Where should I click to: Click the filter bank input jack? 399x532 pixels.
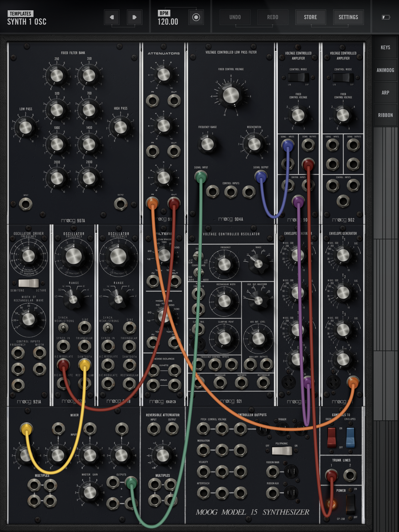pos(26,204)
